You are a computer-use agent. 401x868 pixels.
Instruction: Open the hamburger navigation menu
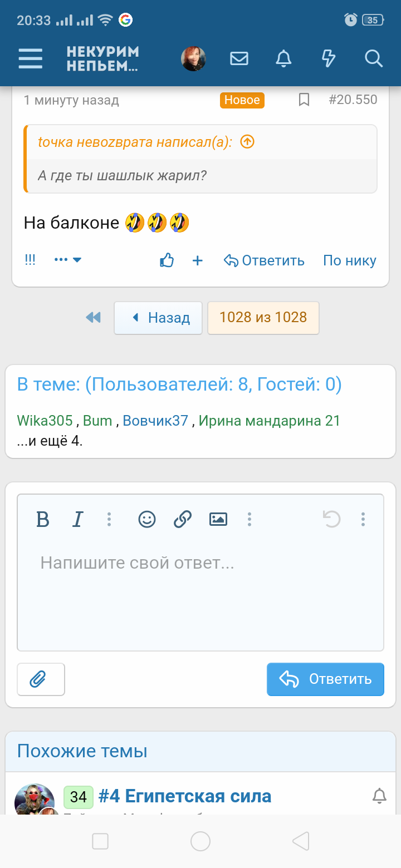coord(30,58)
